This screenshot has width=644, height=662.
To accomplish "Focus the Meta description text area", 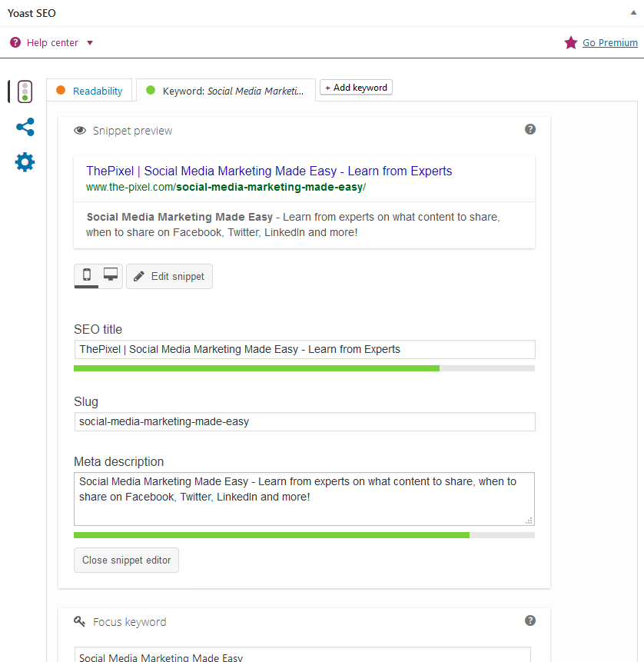I will (304, 499).
